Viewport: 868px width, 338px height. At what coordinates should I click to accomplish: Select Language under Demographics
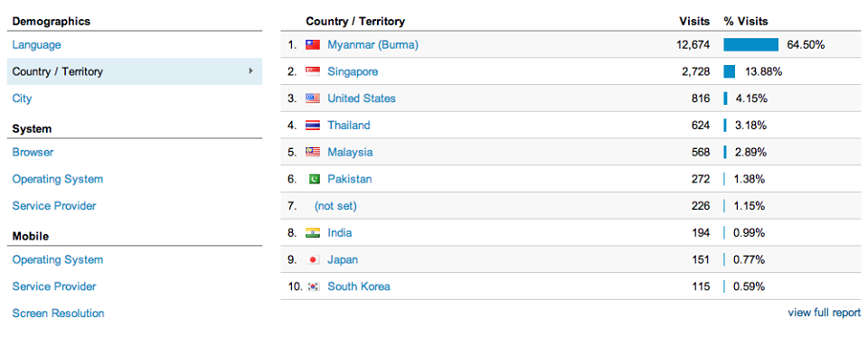coord(36,45)
